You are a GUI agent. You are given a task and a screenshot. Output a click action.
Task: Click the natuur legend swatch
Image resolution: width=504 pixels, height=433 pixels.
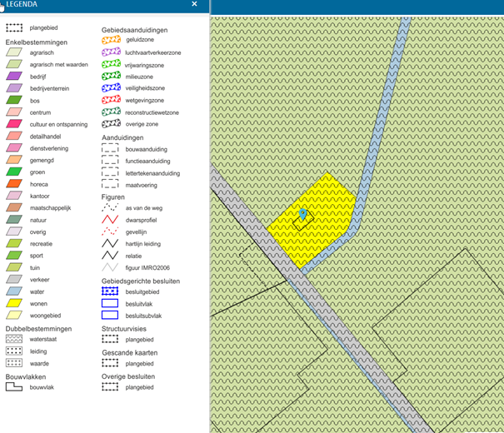click(x=14, y=220)
